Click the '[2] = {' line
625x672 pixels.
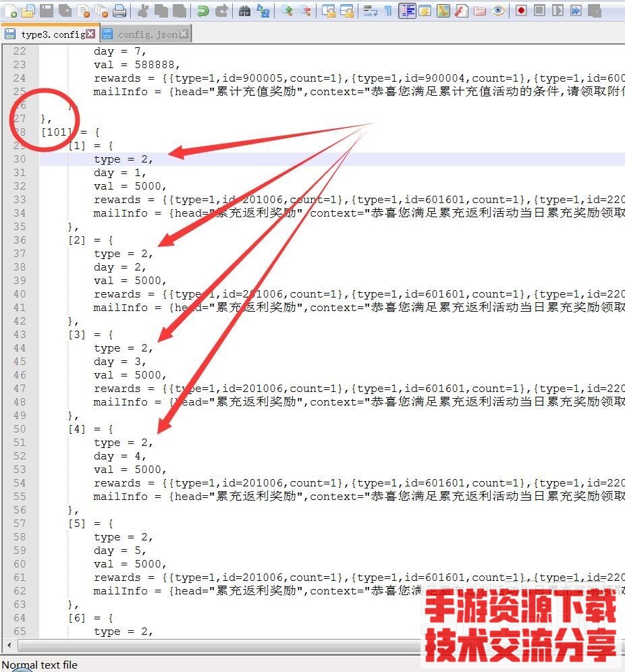[x=91, y=240]
